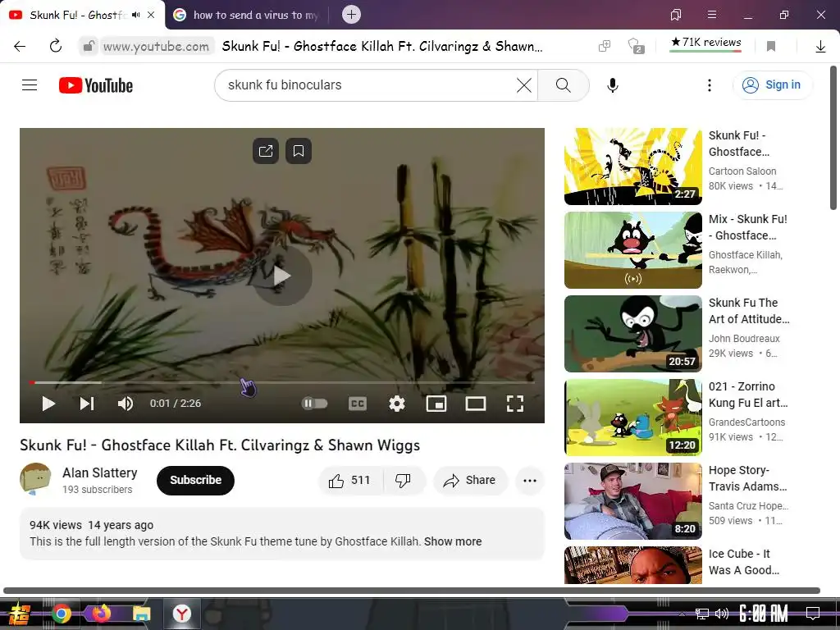Image resolution: width=840 pixels, height=630 pixels.
Task: Open more actions ellipsis under video
Action: [530, 480]
